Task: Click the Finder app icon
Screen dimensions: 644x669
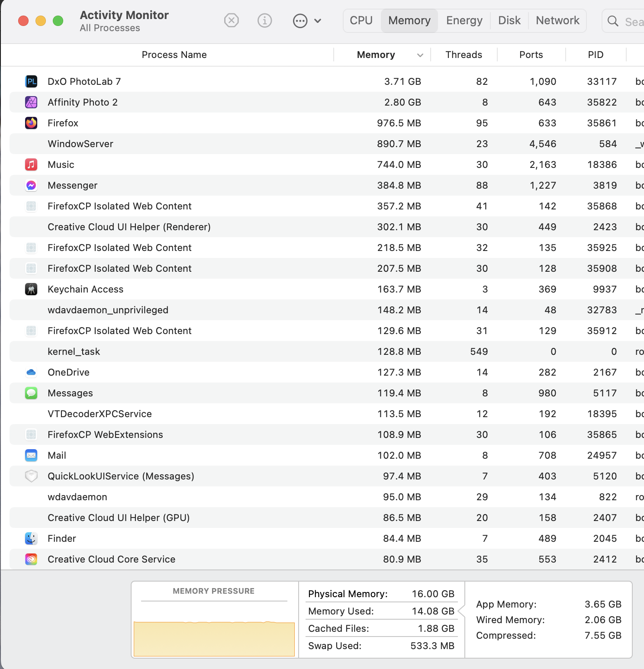Action: point(31,538)
